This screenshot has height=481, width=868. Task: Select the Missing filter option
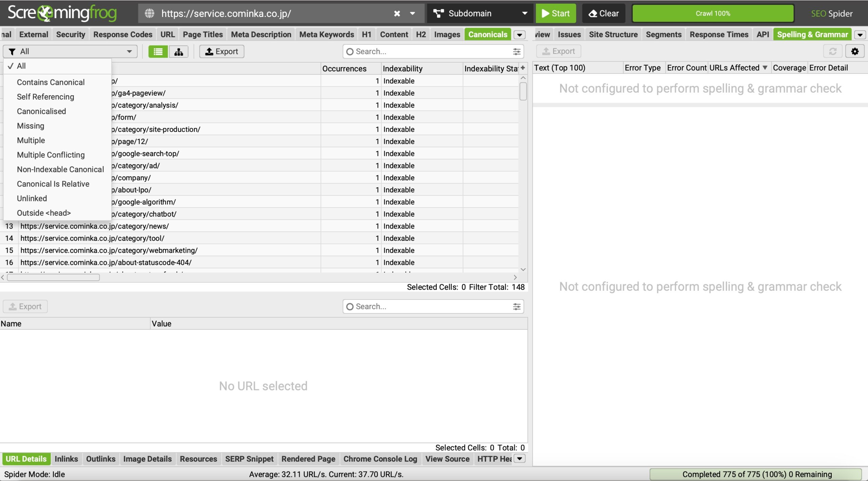(x=31, y=126)
